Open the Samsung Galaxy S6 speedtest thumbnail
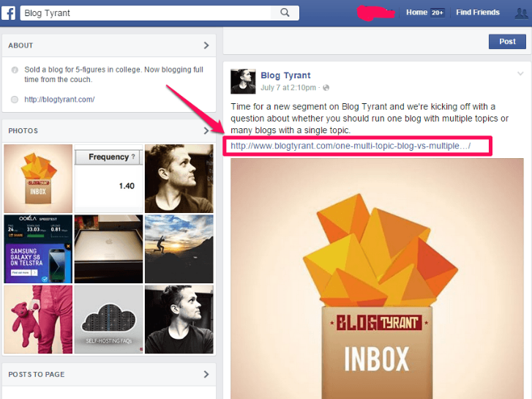 pyautogui.click(x=38, y=249)
